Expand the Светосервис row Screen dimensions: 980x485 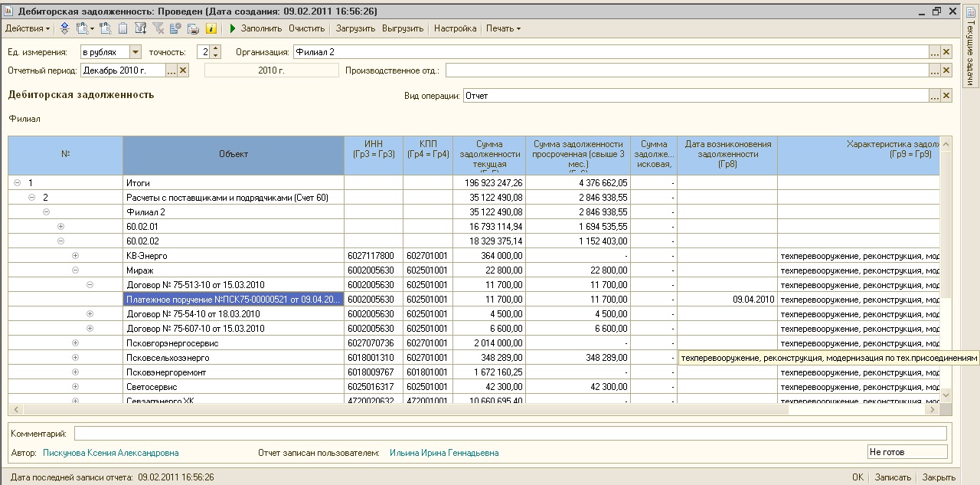point(75,387)
